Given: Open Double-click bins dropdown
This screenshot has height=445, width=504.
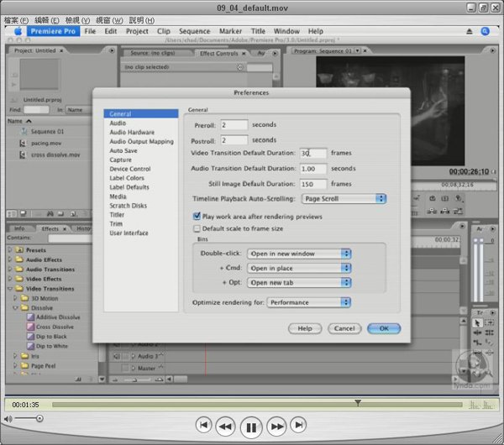Looking at the screenshot, I should tap(299, 254).
